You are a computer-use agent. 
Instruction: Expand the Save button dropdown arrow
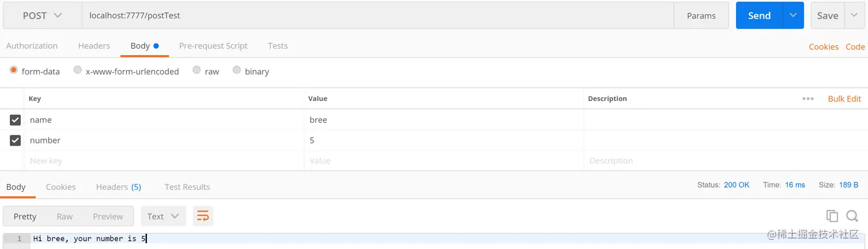pos(854,15)
